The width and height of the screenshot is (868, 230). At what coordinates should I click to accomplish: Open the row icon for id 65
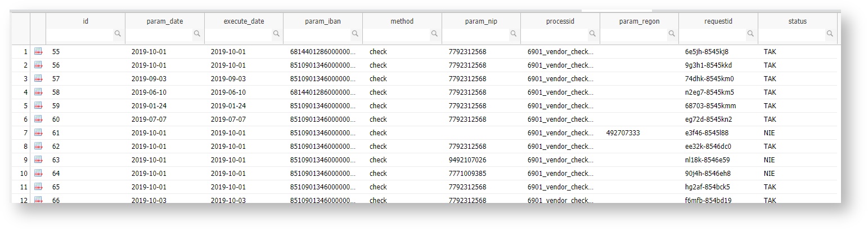point(38,187)
